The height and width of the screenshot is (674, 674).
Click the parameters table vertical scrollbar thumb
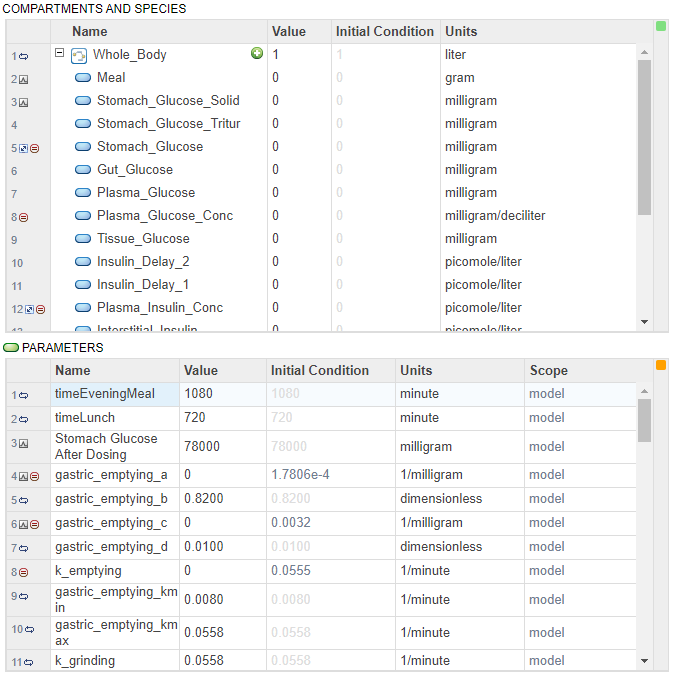click(x=644, y=420)
